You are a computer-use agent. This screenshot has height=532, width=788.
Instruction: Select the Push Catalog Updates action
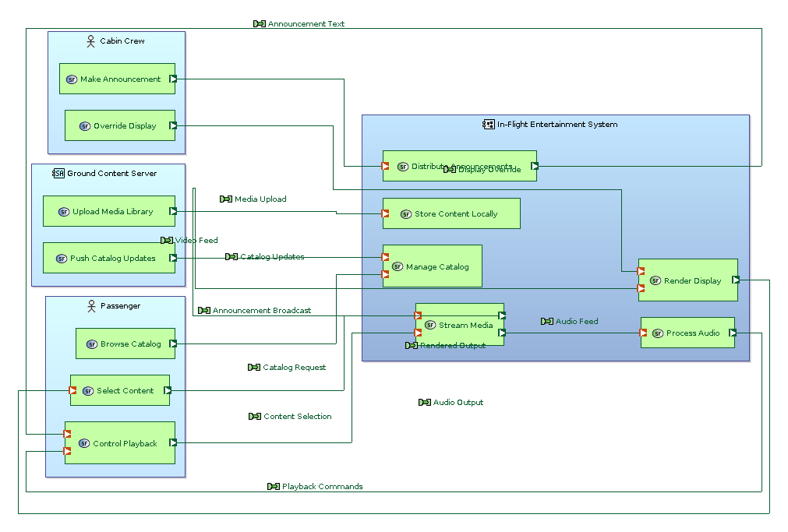(108, 258)
